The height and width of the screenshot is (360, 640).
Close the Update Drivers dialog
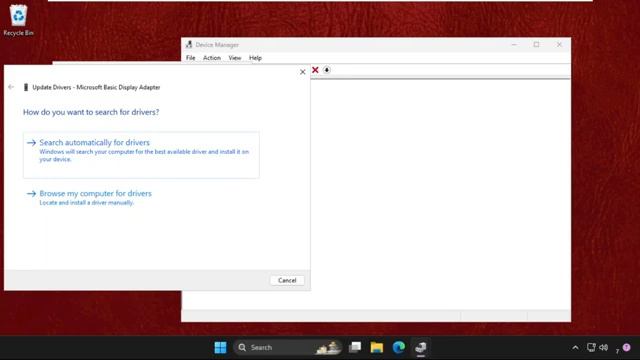coord(302,72)
